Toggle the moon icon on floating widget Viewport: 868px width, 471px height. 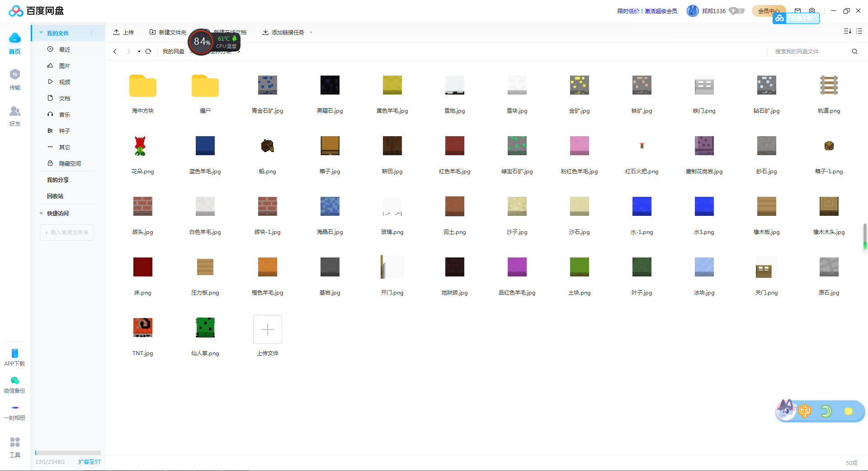click(x=826, y=411)
